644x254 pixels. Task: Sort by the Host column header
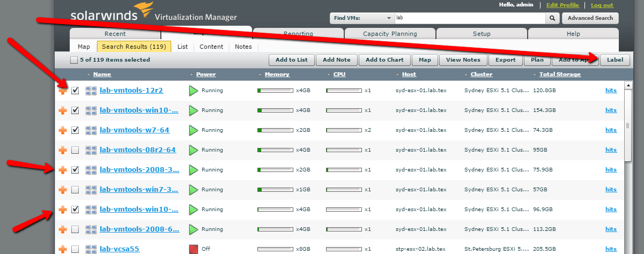(409, 74)
